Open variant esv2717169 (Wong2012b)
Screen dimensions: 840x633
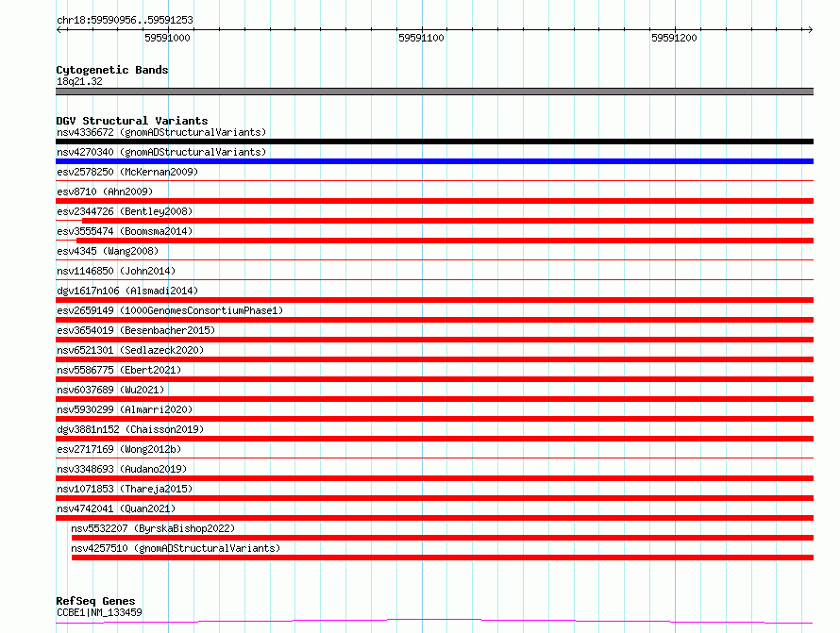click(x=119, y=449)
